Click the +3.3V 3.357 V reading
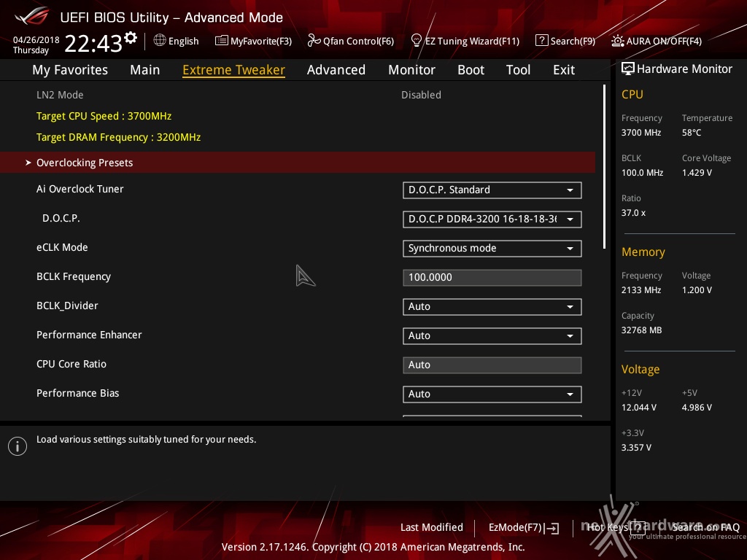Viewport: 747px width, 560px height. click(636, 447)
